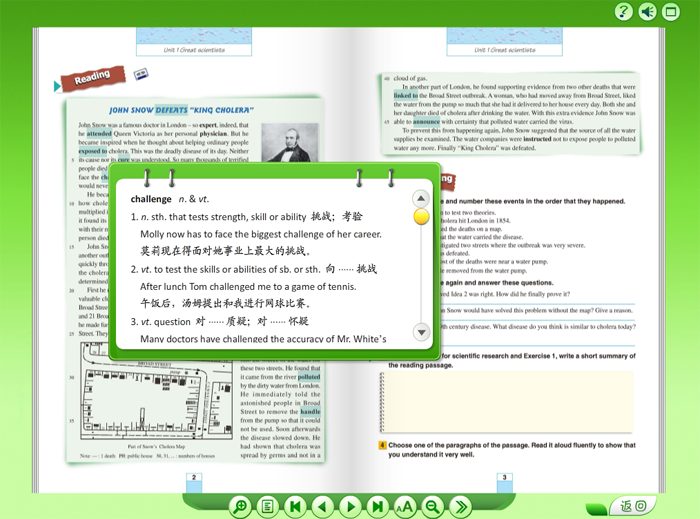The image size is (700, 519).
Task: Toggle the sound speaker icon
Action: click(x=647, y=11)
